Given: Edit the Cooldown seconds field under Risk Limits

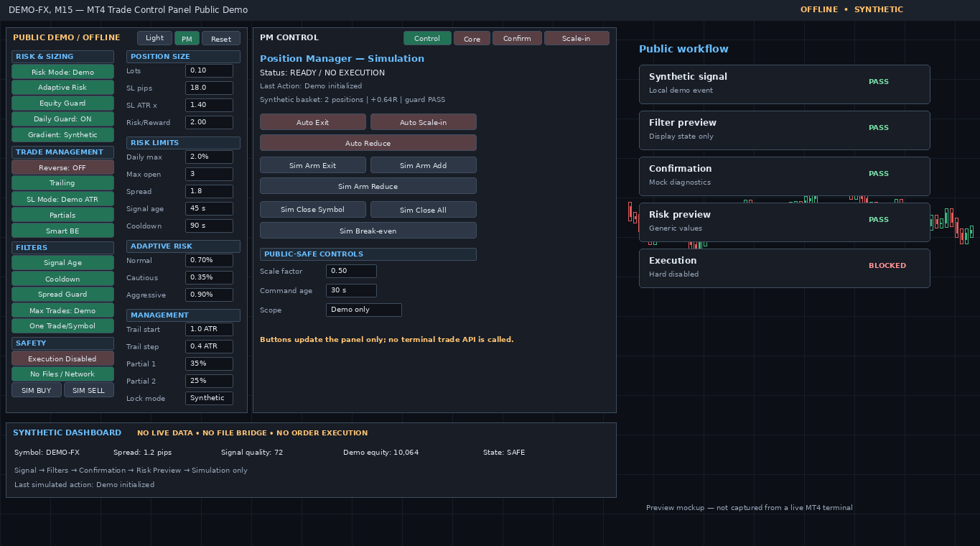Looking at the screenshot, I should 209,226.
